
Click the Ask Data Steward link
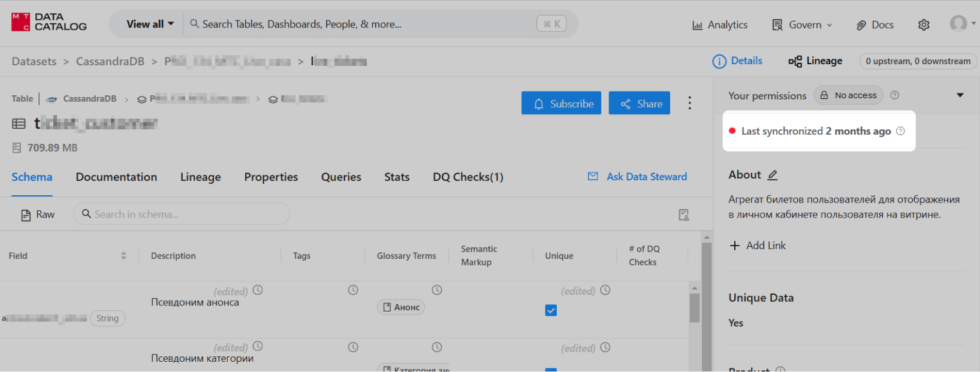pos(638,177)
